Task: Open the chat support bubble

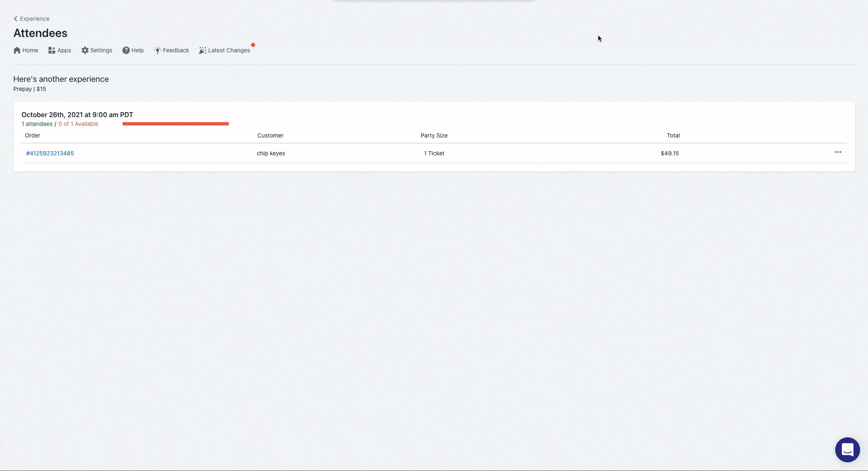Action: [x=847, y=450]
